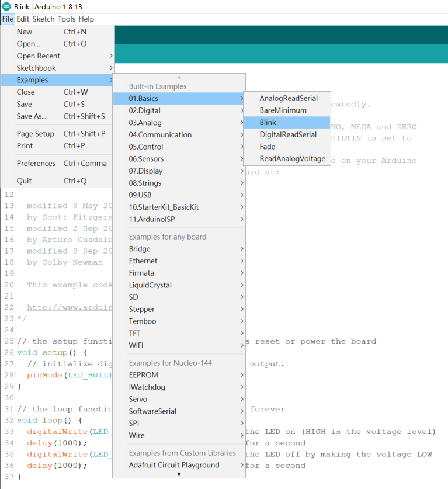Viewport: 448px width, 489px height.
Task: Click the 'void loop() {' code line
Action: (49, 421)
